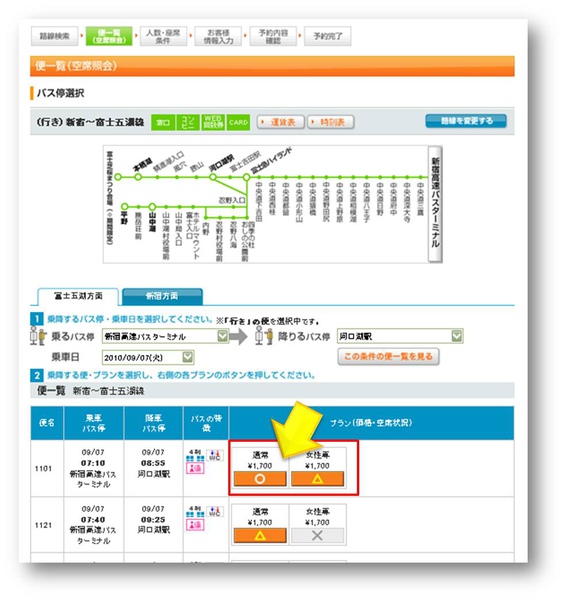This screenshot has width=565, height=600.
Task: Click the 便一覧(空席照会) step
Action: (109, 36)
